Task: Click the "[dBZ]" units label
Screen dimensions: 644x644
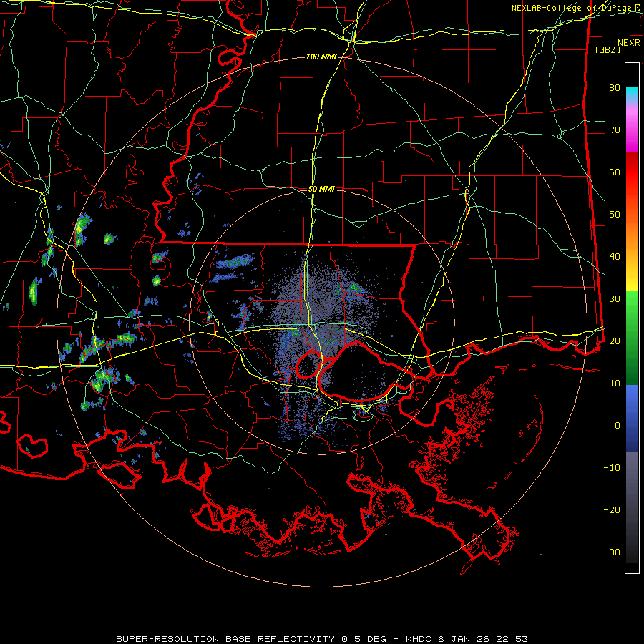Action: pos(608,49)
